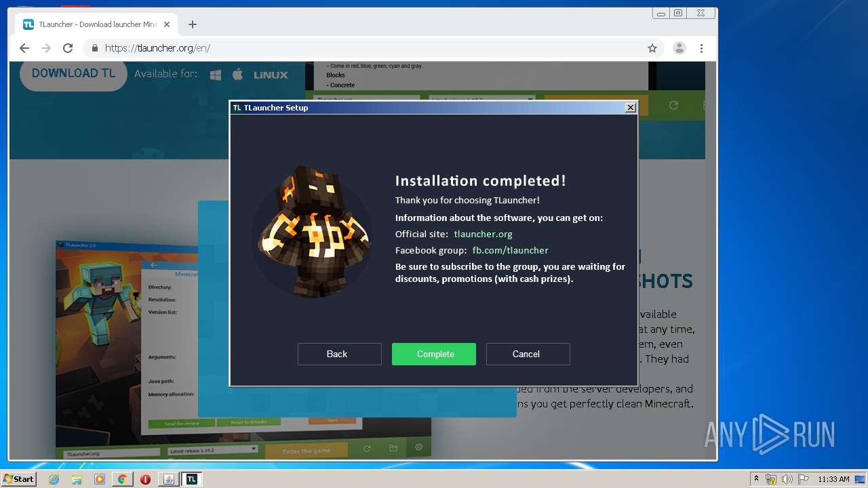Viewport: 868px width, 488px height.
Task: Click the Minecraft character image in setup
Action: point(311,232)
